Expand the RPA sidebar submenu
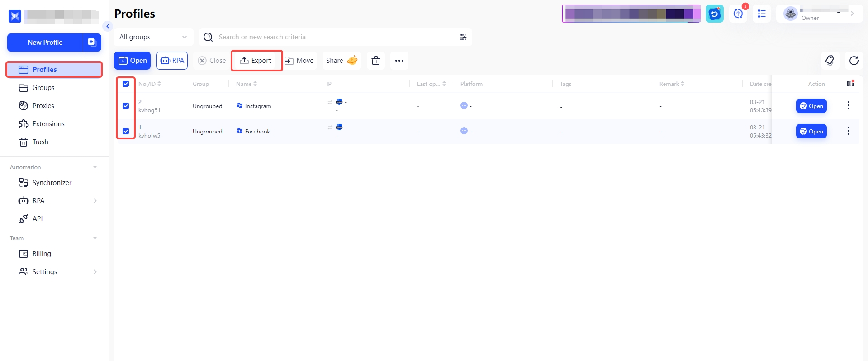The width and height of the screenshot is (868, 361). tap(95, 201)
